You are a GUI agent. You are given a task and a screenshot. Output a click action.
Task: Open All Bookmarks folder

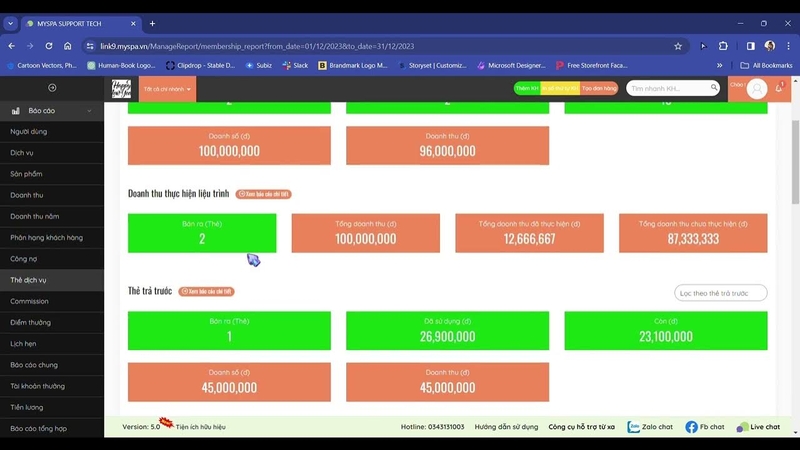coord(766,65)
